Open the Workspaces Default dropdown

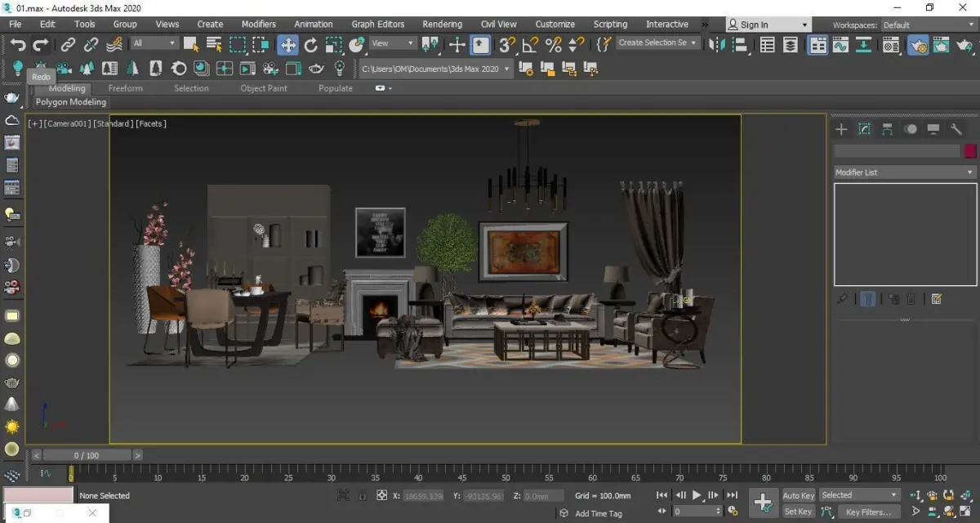point(927,25)
